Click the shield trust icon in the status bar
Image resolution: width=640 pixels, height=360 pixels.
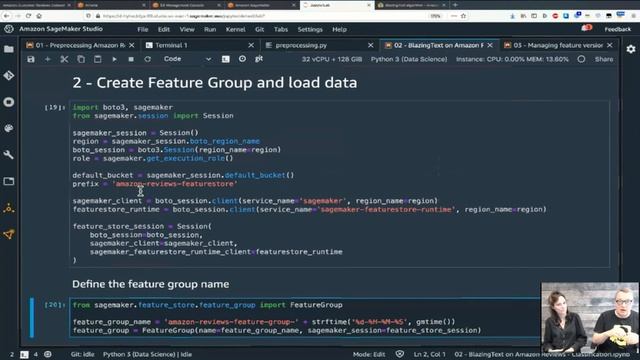(400, 354)
